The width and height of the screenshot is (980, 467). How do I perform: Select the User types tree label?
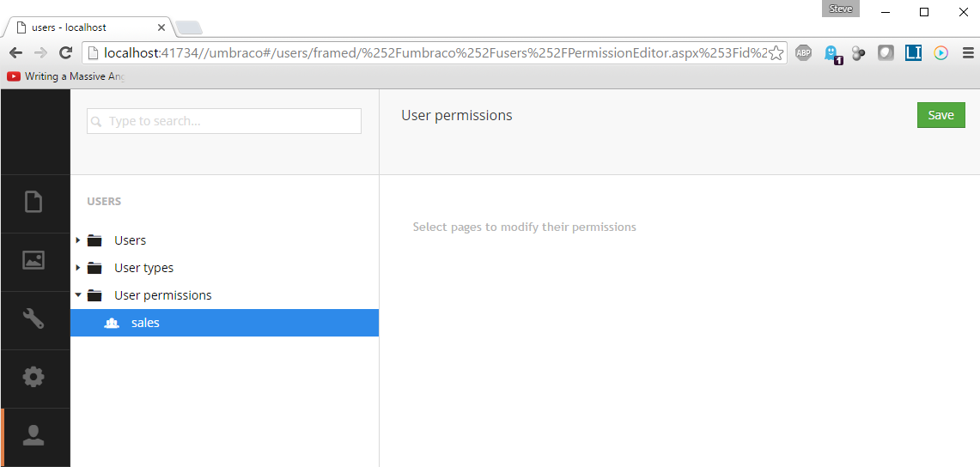(143, 268)
